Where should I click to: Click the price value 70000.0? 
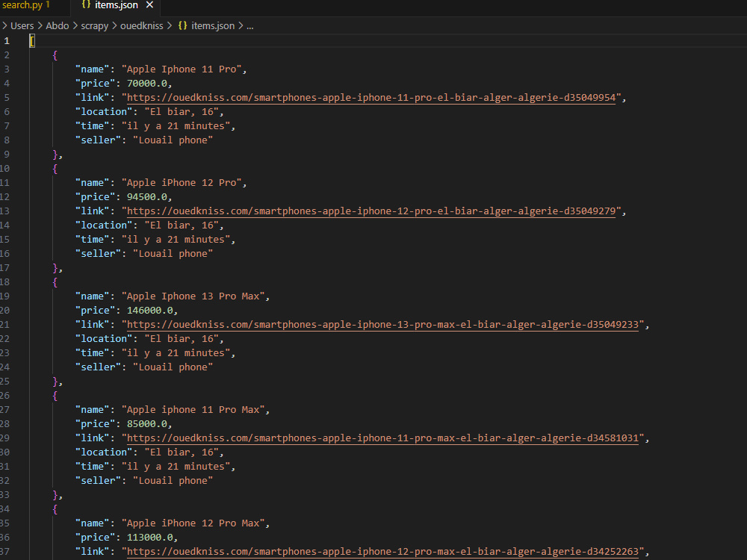(x=147, y=84)
